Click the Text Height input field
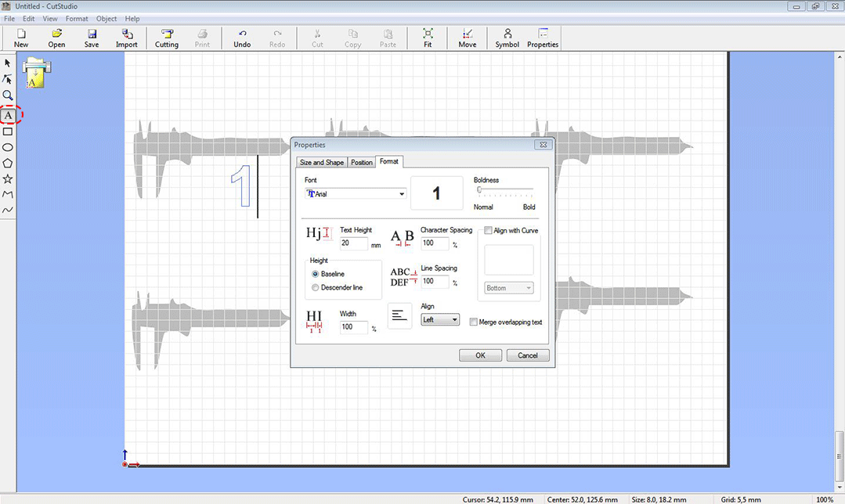845x504 pixels. click(353, 243)
